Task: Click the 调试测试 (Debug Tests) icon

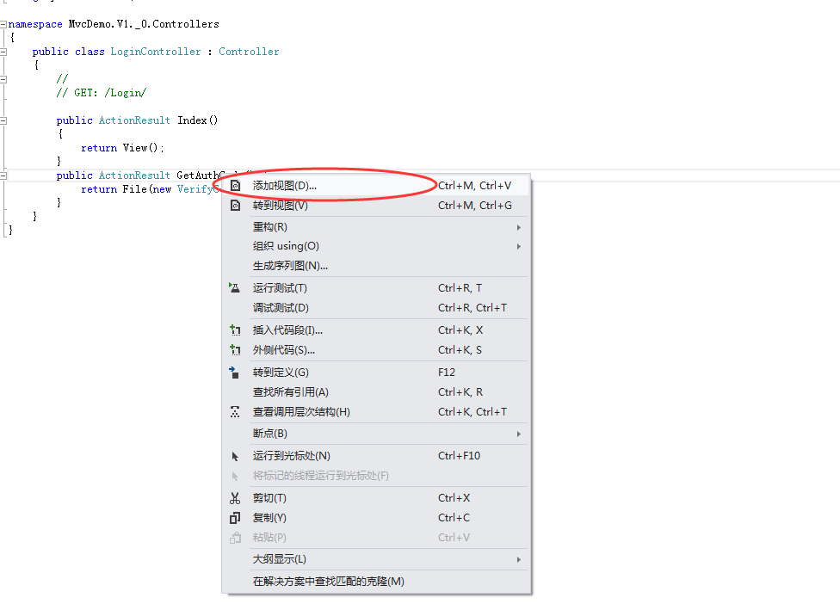Action: [234, 308]
